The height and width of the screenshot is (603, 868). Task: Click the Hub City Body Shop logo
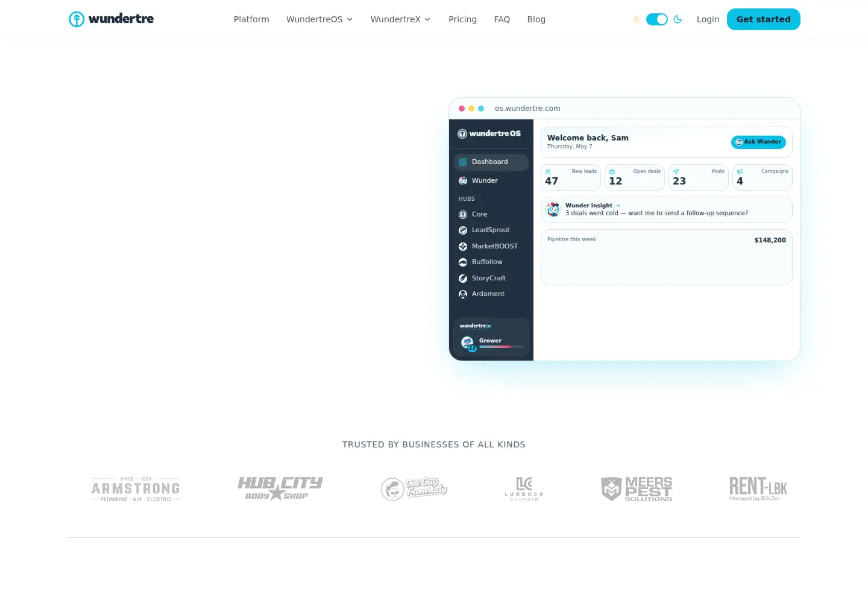click(x=280, y=488)
